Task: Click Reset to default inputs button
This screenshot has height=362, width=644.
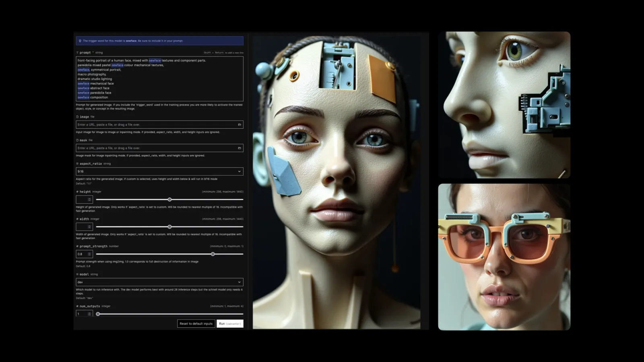Action: [196, 323]
